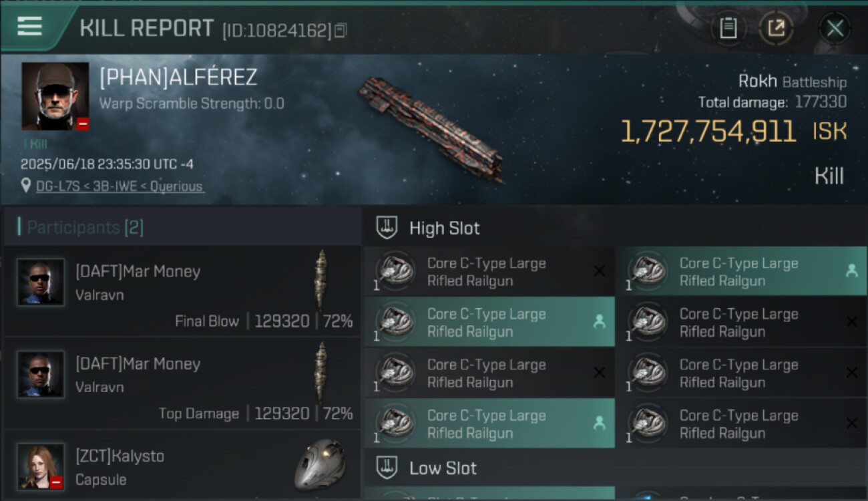Close the kill report window

pos(835,28)
